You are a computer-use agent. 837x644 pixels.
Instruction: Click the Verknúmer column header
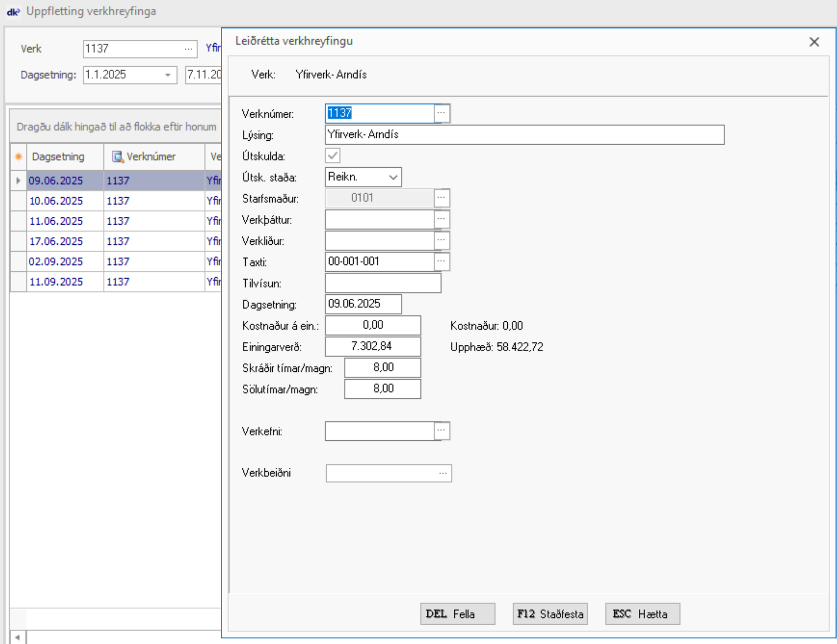(x=151, y=157)
